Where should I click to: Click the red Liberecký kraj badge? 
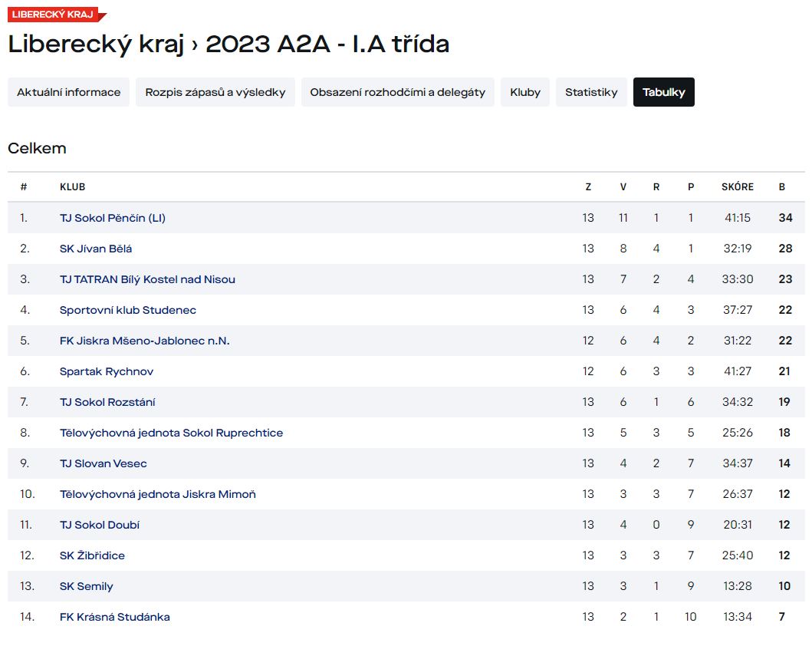click(54, 15)
